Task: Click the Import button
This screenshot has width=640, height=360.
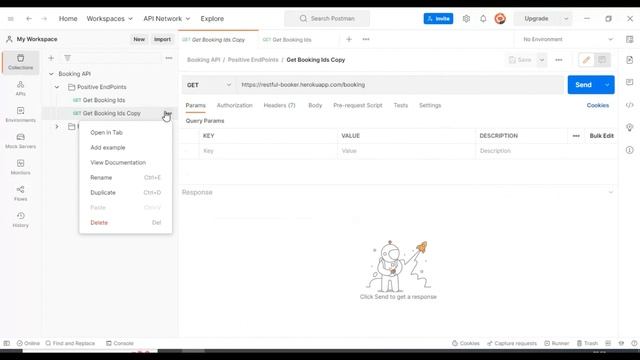Action: pyautogui.click(x=162, y=39)
